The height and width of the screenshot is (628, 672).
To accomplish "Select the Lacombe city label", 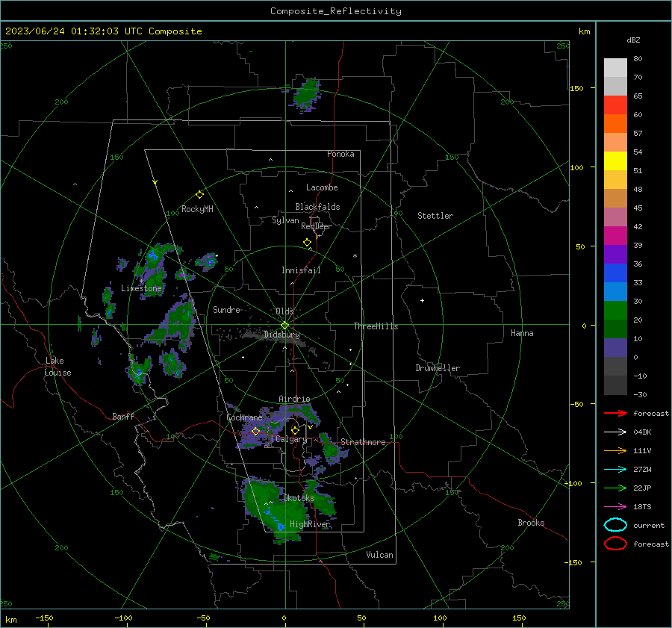I will [x=322, y=187].
